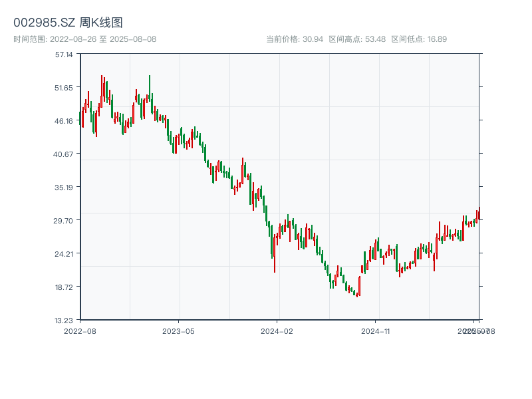
Task: Click the chart title 002985.SZ 周K线图
Action: tap(68, 23)
